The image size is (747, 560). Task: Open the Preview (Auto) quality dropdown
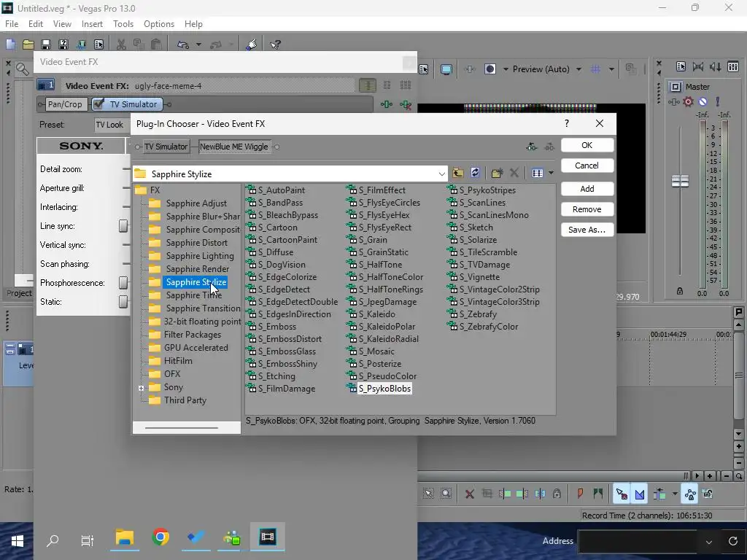click(x=578, y=69)
